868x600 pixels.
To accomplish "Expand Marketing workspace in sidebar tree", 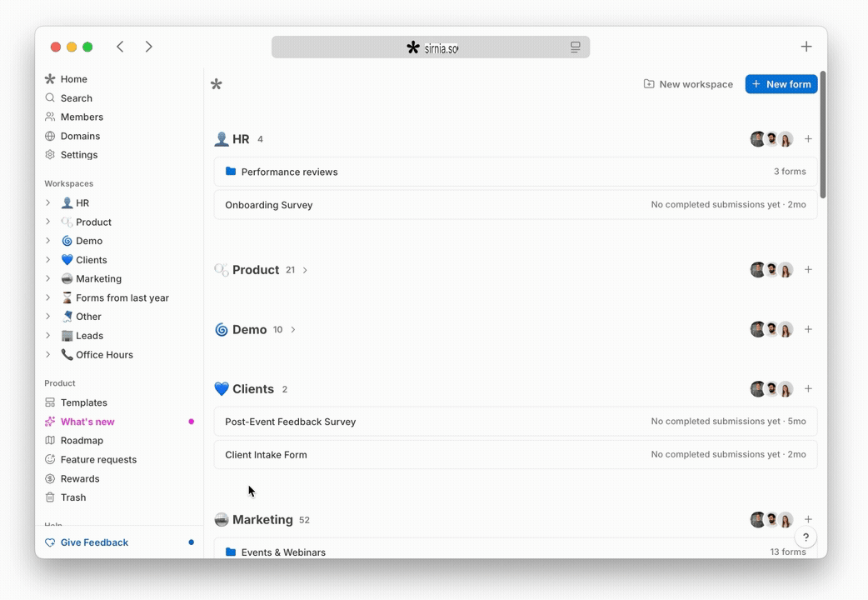I will point(48,278).
